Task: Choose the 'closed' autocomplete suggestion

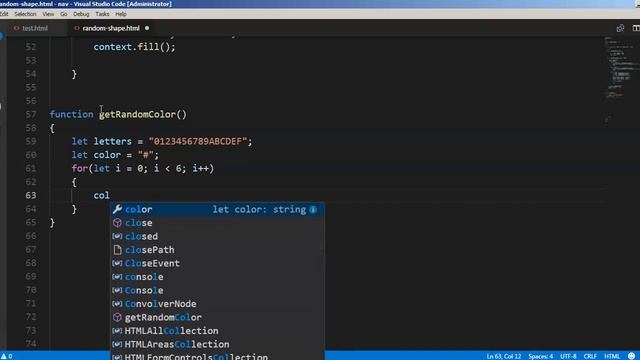Action: [218, 236]
